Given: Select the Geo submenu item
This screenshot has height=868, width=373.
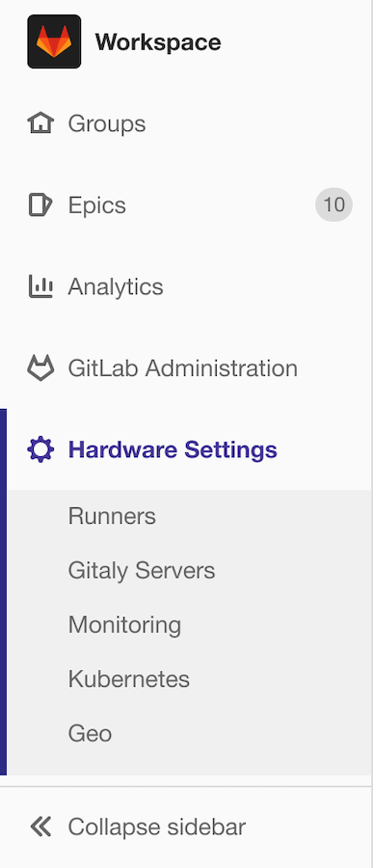Looking at the screenshot, I should 90,734.
